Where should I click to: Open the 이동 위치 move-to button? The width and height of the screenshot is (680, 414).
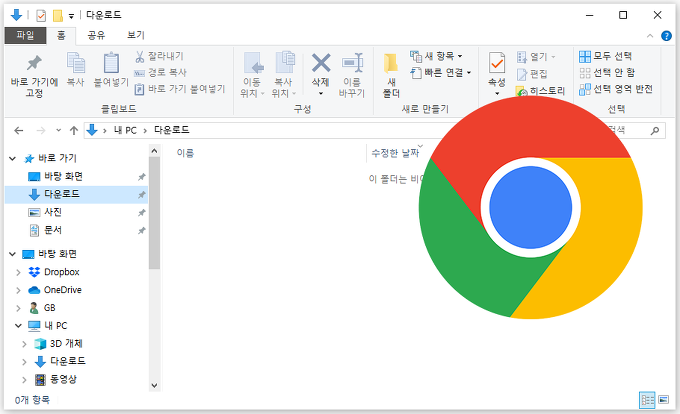252,75
